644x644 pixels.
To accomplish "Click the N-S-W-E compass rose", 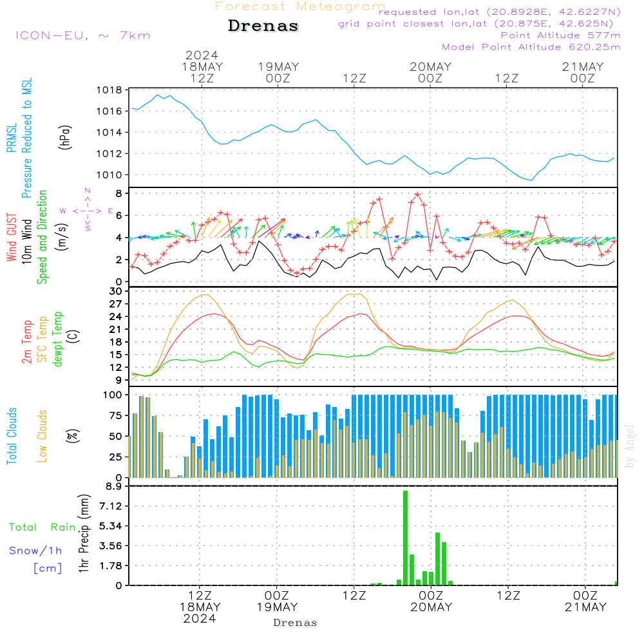I will click(x=87, y=210).
